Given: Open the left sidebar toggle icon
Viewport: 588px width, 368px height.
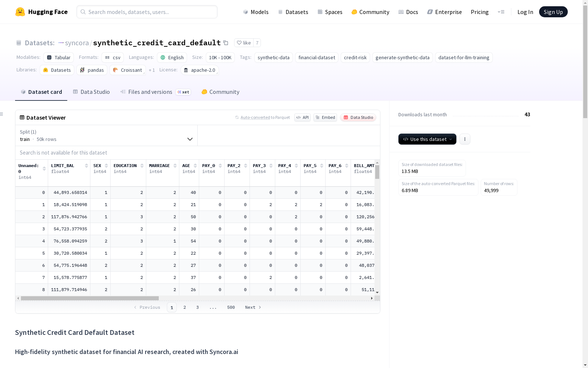Looking at the screenshot, I should tap(2, 114).
